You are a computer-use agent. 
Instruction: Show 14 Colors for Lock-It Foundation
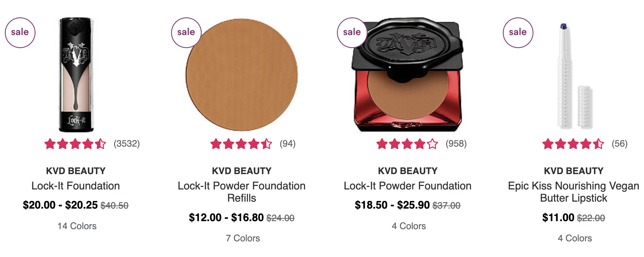(x=77, y=226)
